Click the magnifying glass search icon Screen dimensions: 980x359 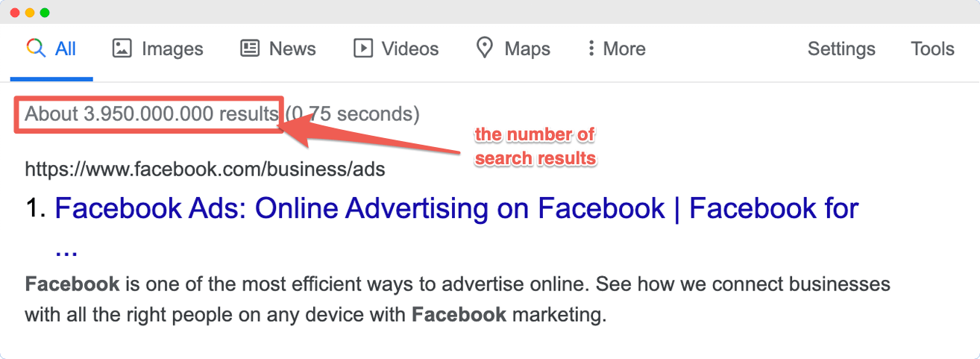[x=35, y=49]
